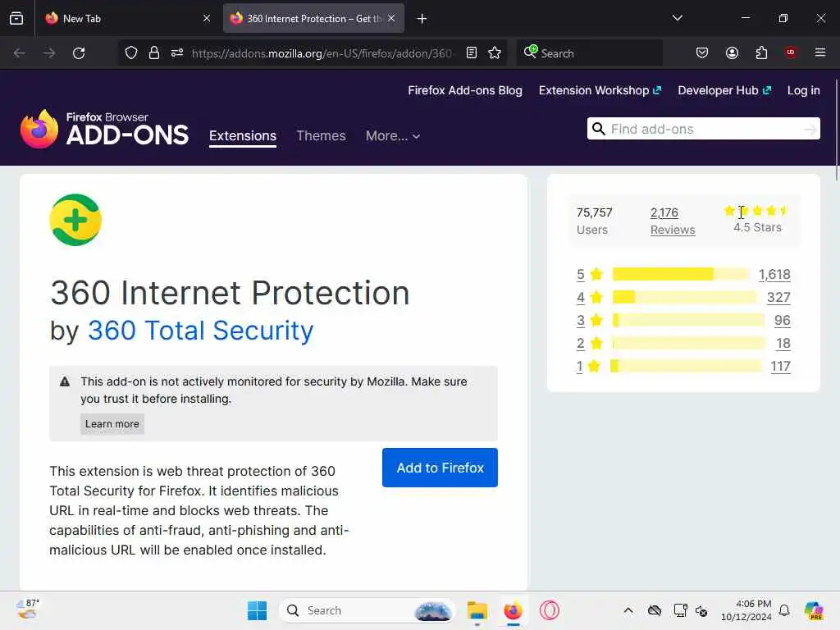The height and width of the screenshot is (630, 840).
Task: Open Save to Pocket icon
Action: pyautogui.click(x=702, y=52)
